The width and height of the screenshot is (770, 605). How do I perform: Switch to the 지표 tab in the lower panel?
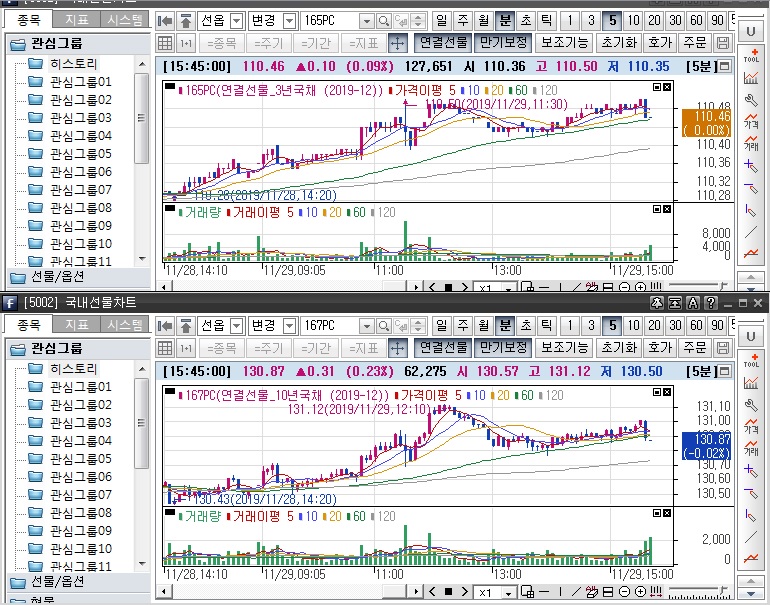[x=76, y=325]
